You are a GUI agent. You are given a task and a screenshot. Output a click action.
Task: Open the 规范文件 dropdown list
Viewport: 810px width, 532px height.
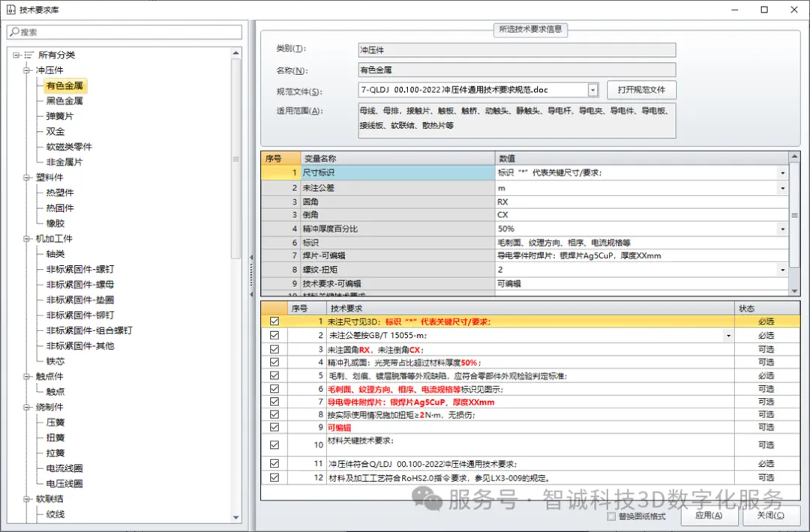592,90
